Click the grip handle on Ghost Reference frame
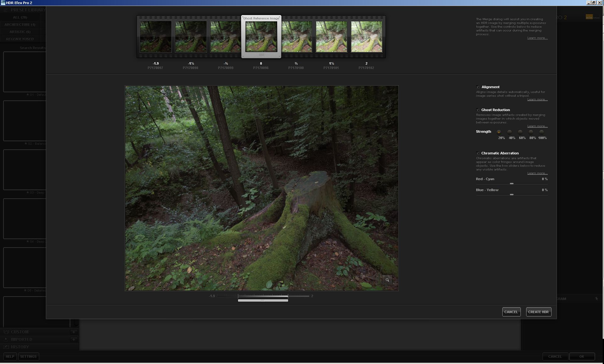 (x=261, y=55)
